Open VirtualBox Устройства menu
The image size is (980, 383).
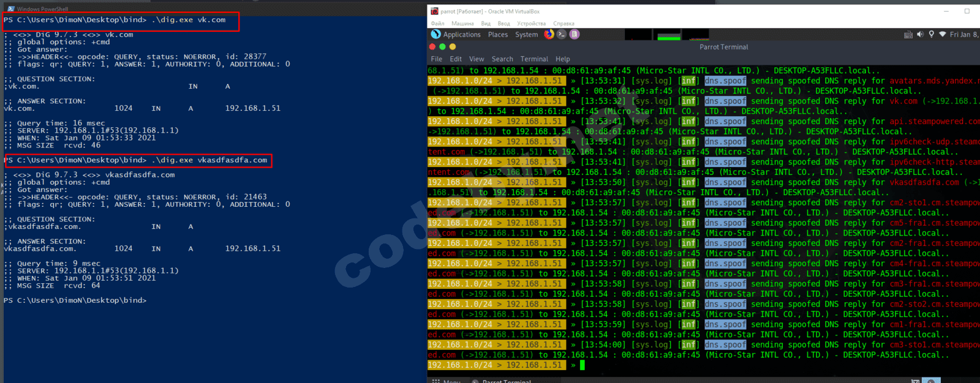point(531,23)
